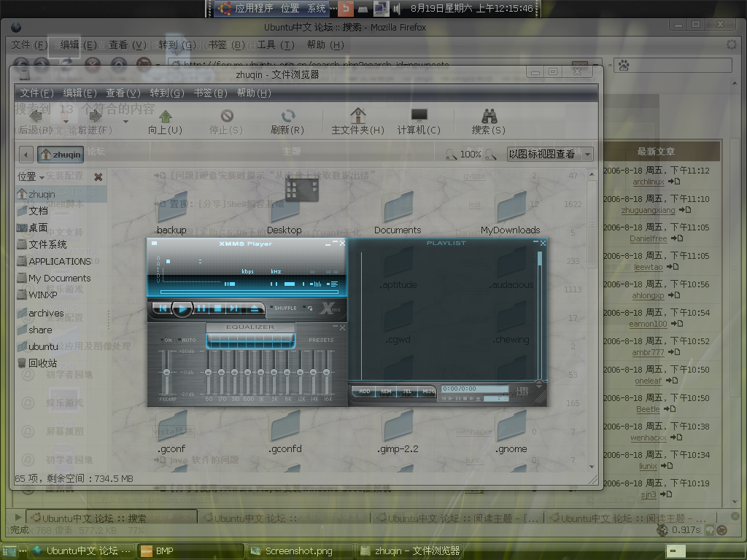The width and height of the screenshot is (747, 560).
Task: Click the Stop icon in file browser
Action: click(226, 122)
